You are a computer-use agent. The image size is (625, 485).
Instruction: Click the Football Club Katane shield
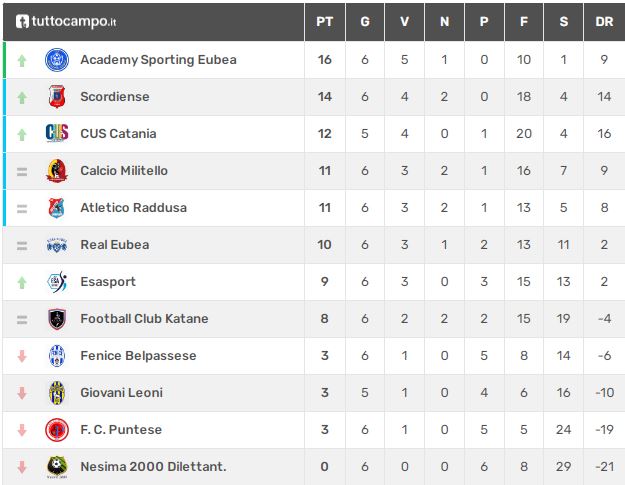(57, 319)
